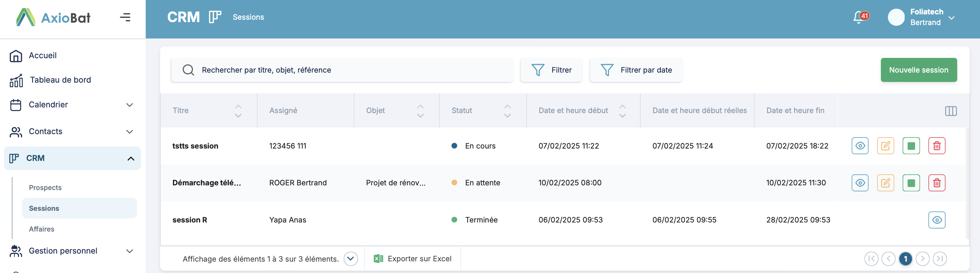Image resolution: width=980 pixels, height=273 pixels.
Task: Open the page size dropdown next to the element count
Action: (x=350, y=259)
